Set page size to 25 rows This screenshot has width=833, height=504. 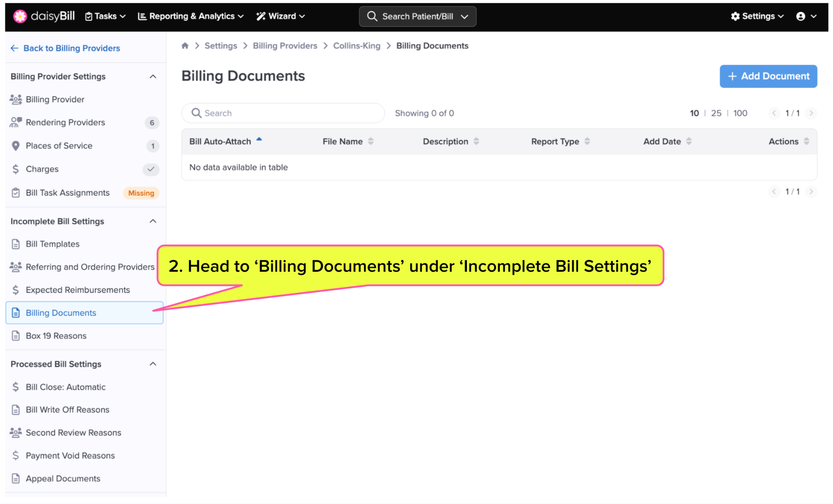(x=716, y=113)
